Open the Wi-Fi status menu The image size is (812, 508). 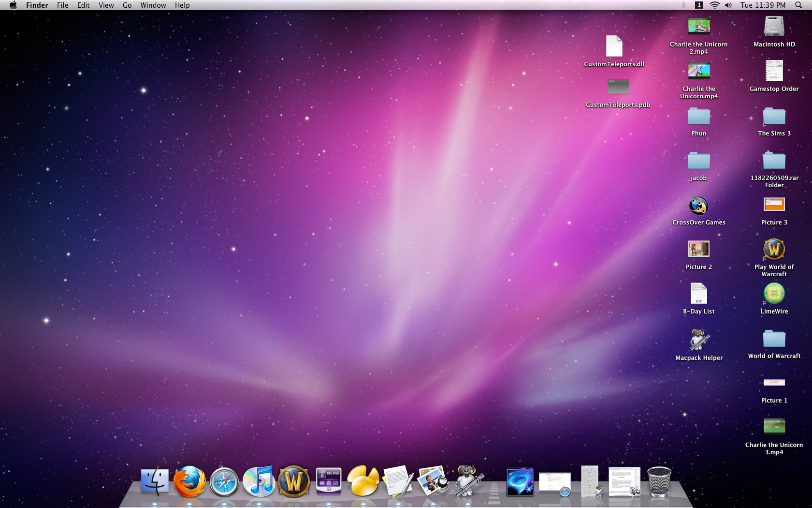tap(714, 5)
